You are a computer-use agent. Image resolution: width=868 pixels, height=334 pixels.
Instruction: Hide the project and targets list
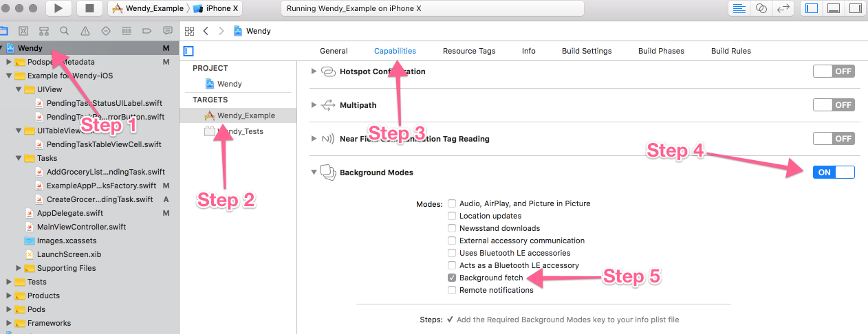tap(189, 51)
